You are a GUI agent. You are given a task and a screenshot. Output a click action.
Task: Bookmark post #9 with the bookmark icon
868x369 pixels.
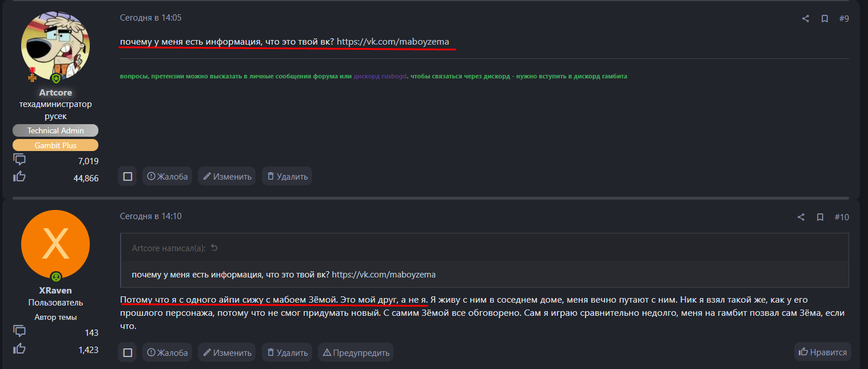point(825,18)
